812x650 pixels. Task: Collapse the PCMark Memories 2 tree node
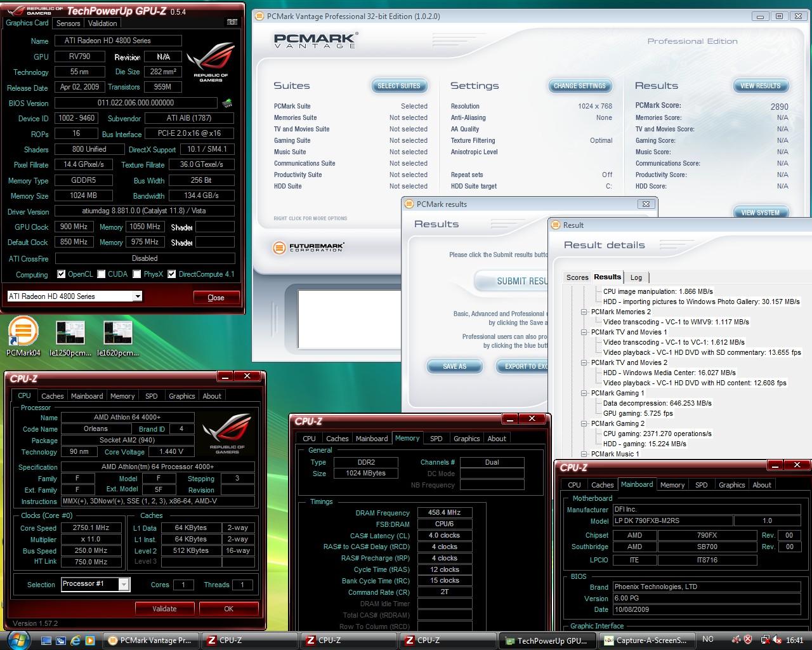point(584,312)
